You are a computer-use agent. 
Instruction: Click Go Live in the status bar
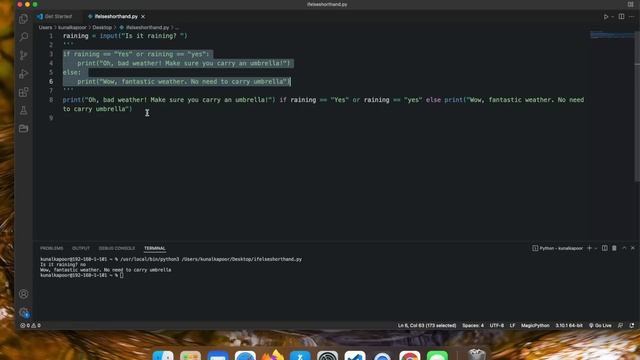point(600,325)
